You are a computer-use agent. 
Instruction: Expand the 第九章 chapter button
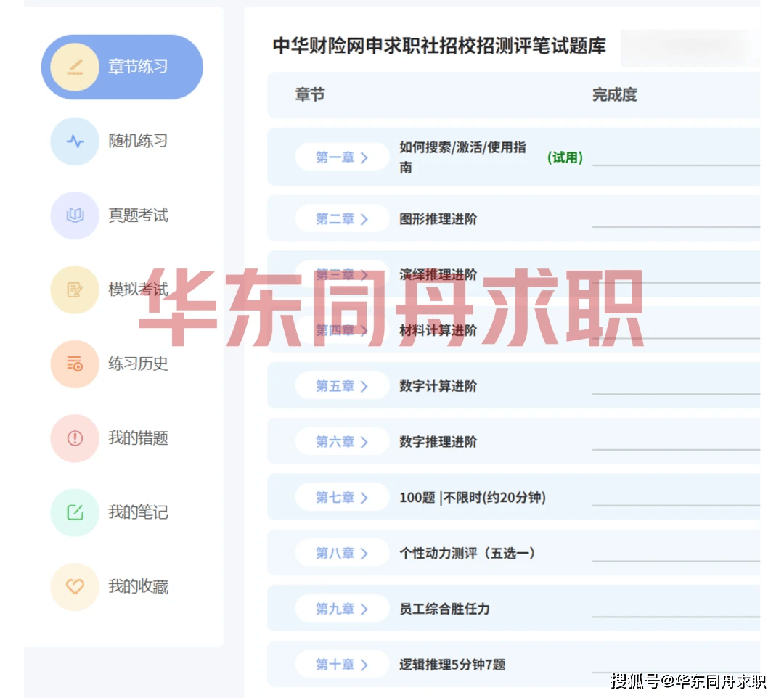point(342,609)
